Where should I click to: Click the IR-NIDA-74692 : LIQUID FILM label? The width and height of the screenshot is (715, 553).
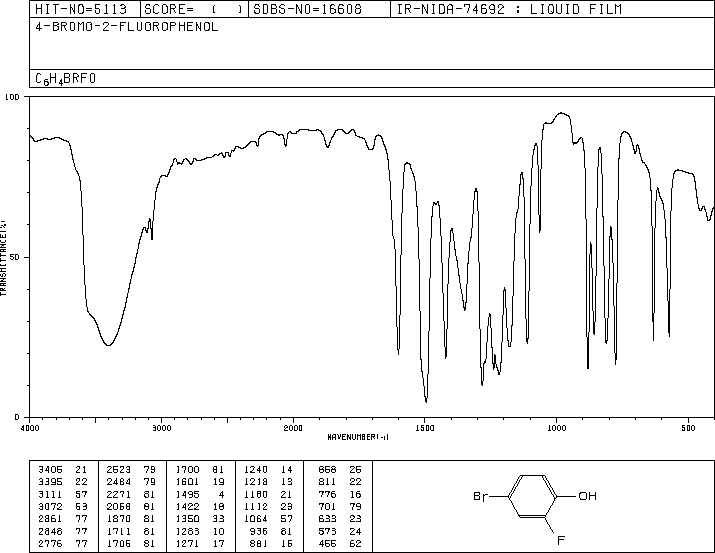[x=509, y=9]
